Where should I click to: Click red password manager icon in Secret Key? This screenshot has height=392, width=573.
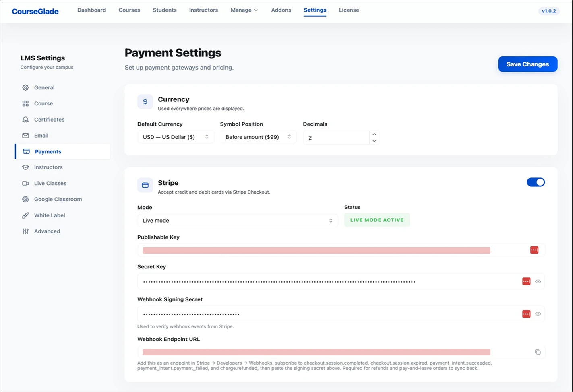point(526,281)
